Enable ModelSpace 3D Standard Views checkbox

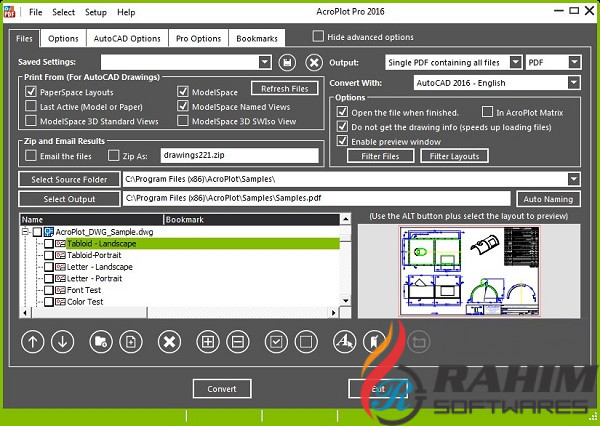[31, 121]
